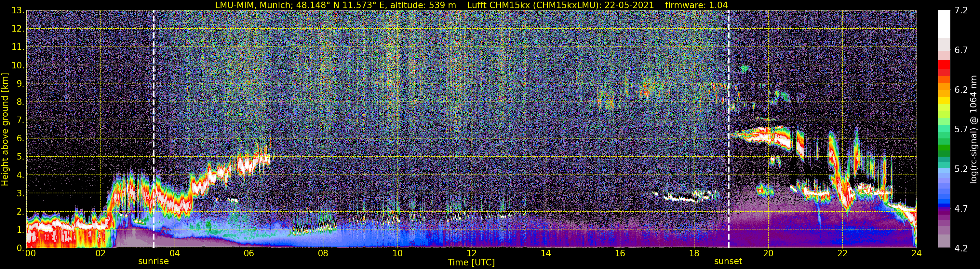Click height axis tick label '3.'
The height and width of the screenshot is (269, 980).
pos(20,193)
